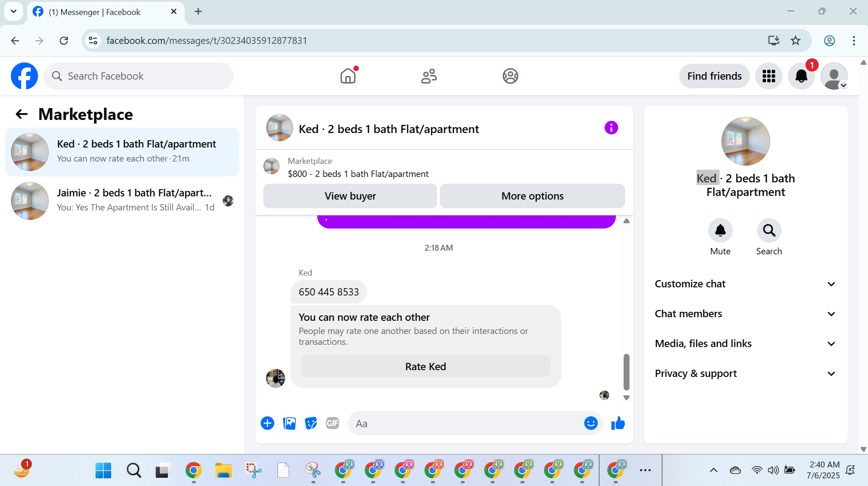Open the Friends icon in top navigation
Image resolution: width=868 pixels, height=486 pixels.
[x=429, y=76]
